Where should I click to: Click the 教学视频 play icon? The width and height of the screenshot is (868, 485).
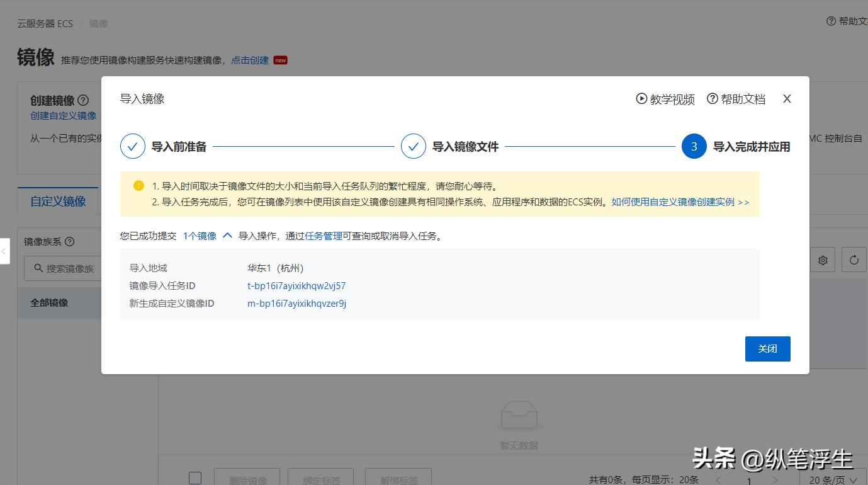pyautogui.click(x=641, y=99)
